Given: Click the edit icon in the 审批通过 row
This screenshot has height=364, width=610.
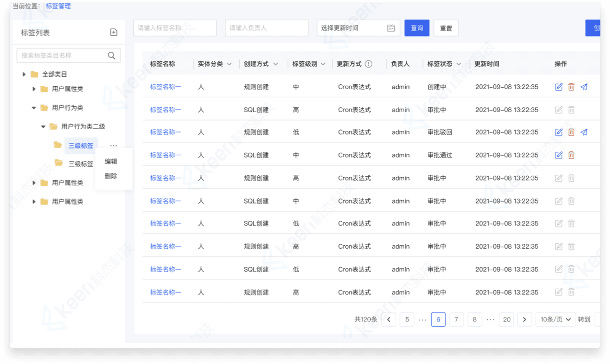Looking at the screenshot, I should point(559,155).
